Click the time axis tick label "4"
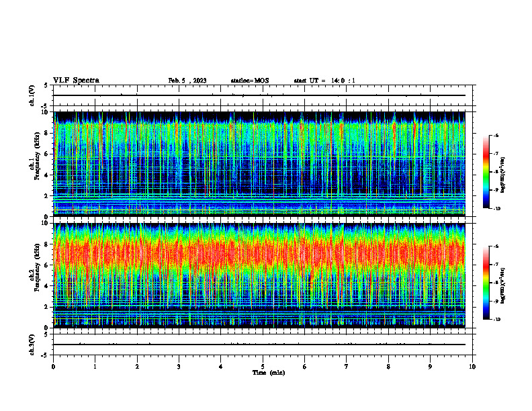This screenshot has width=532, height=411. click(221, 367)
